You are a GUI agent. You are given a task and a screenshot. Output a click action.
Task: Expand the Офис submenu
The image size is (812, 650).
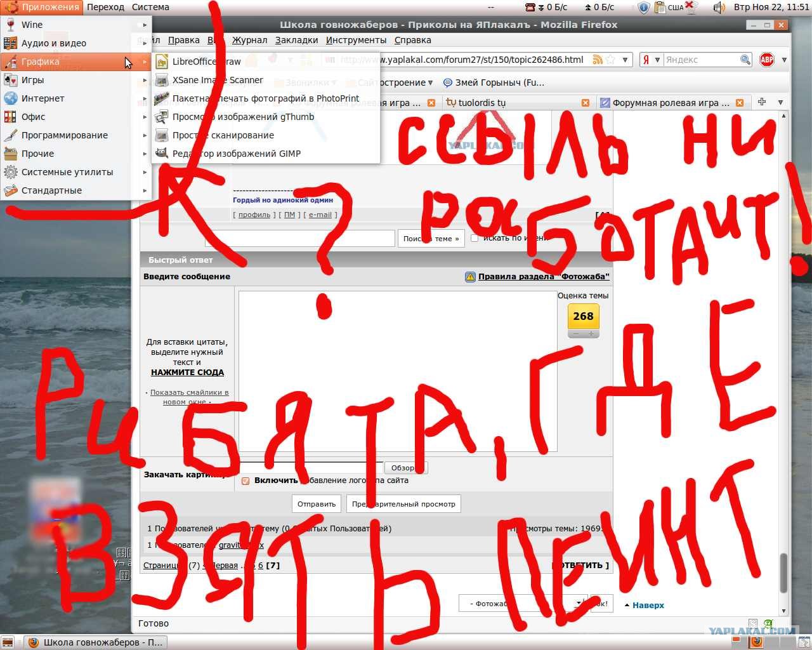[76, 117]
